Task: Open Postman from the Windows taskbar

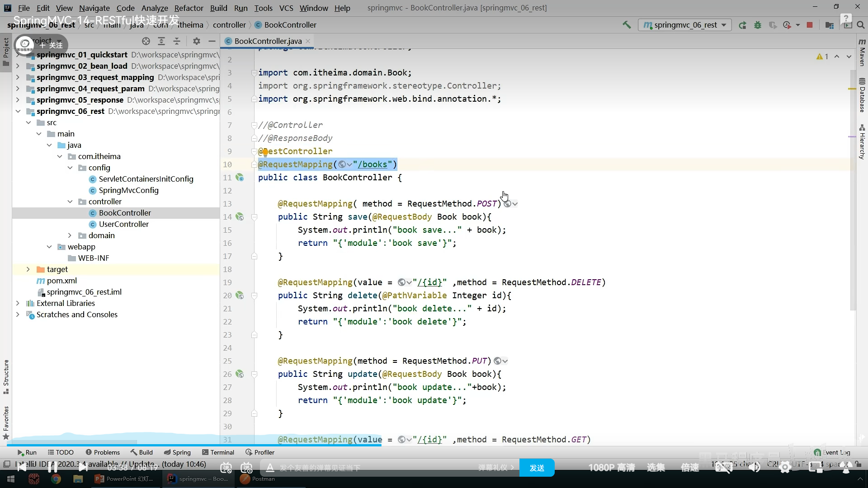Action: click(258, 479)
